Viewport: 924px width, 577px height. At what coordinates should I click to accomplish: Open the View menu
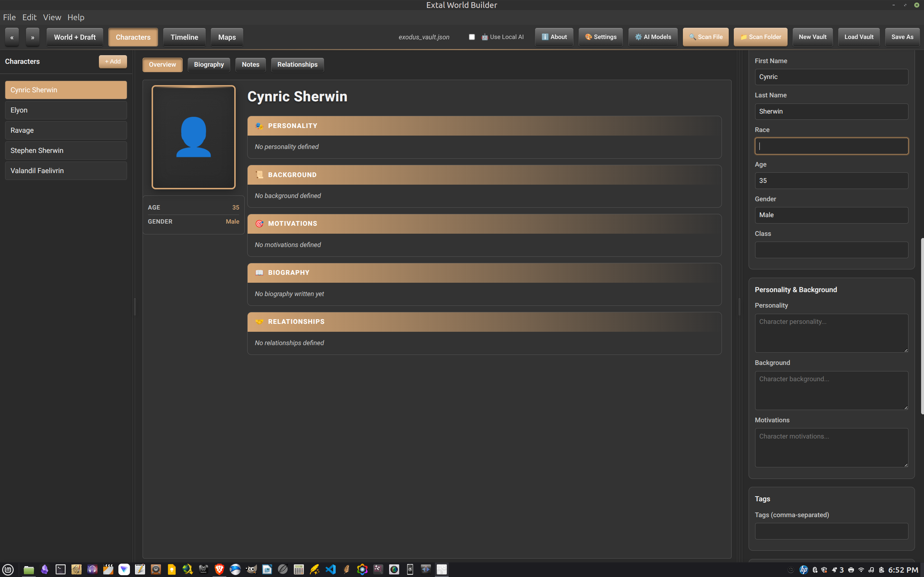[x=52, y=17]
